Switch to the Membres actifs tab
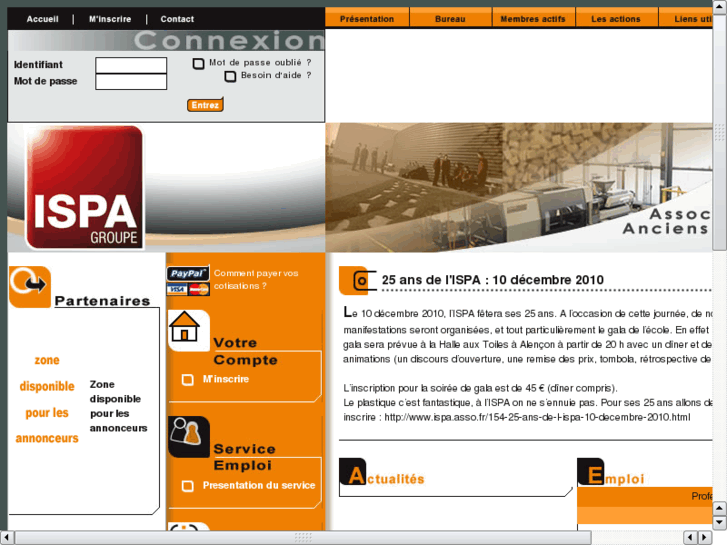The height and width of the screenshot is (545, 727). 533,19
